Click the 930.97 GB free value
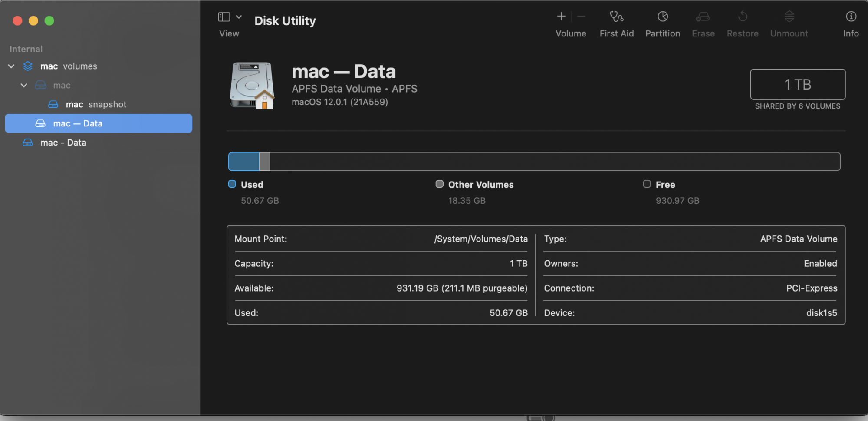This screenshot has width=868, height=421. [x=677, y=201]
